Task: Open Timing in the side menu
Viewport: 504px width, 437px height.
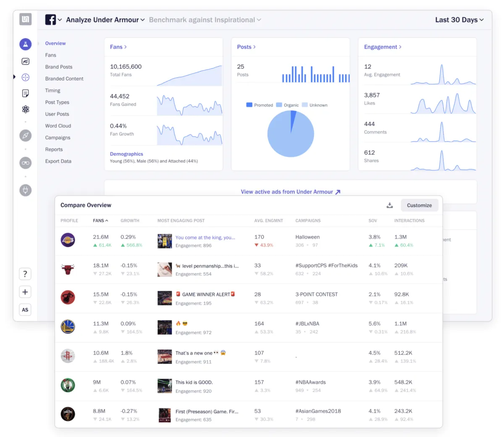Action: pyautogui.click(x=52, y=90)
